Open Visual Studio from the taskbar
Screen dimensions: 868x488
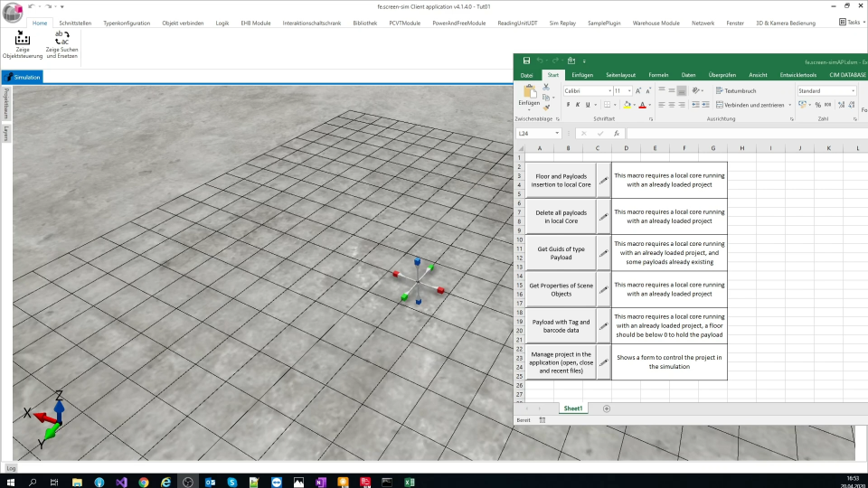tap(121, 482)
